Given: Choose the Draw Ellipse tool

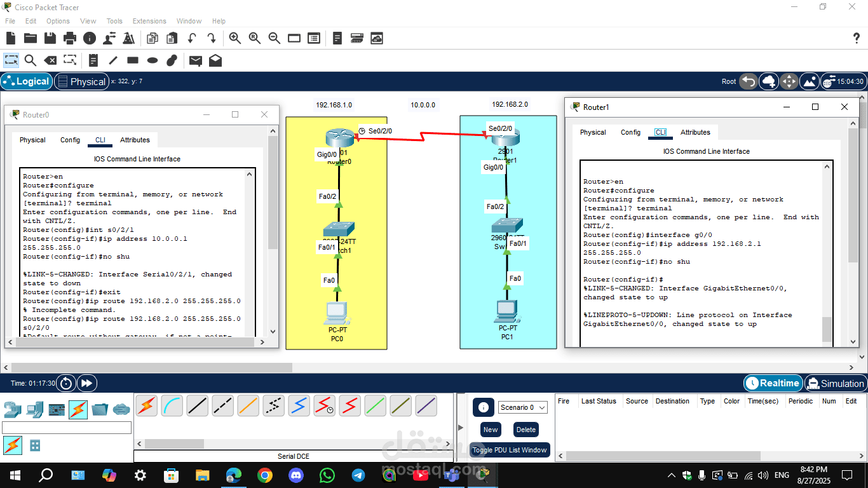Looking at the screenshot, I should [153, 60].
